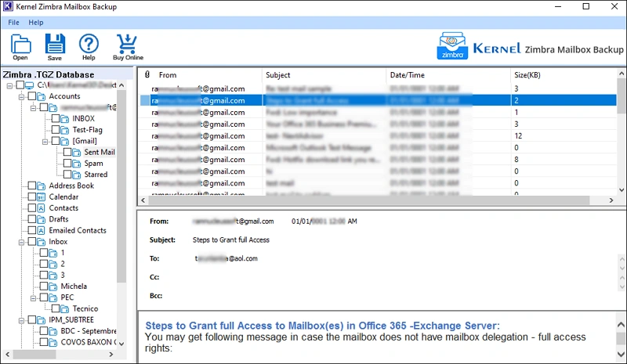Sort emails by the Subject column header
The width and height of the screenshot is (627, 364).
point(278,74)
